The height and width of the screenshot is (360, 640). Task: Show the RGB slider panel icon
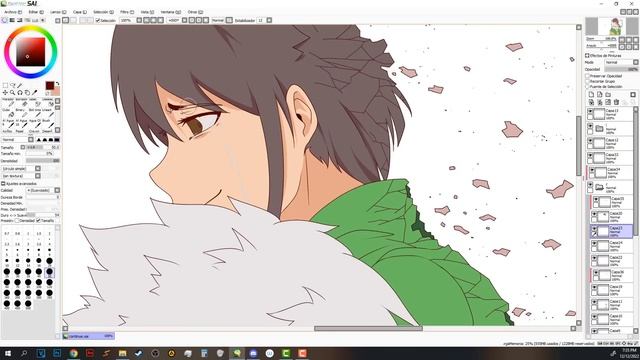(x=12, y=20)
